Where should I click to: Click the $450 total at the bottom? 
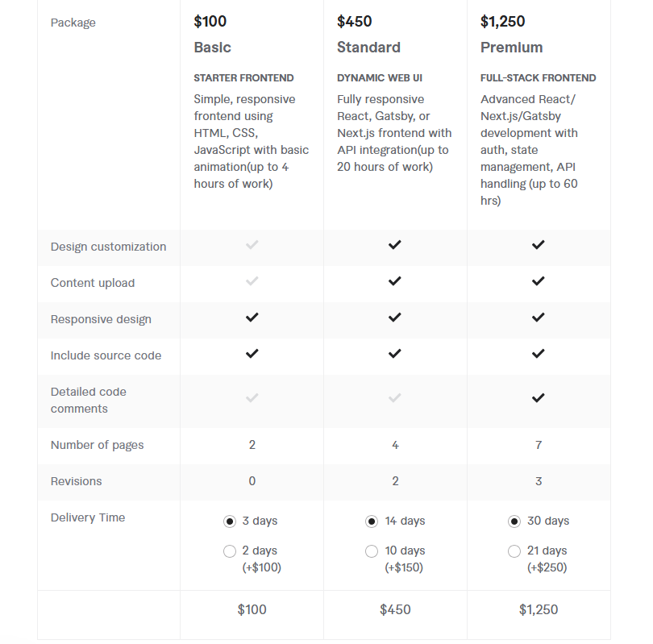click(395, 609)
